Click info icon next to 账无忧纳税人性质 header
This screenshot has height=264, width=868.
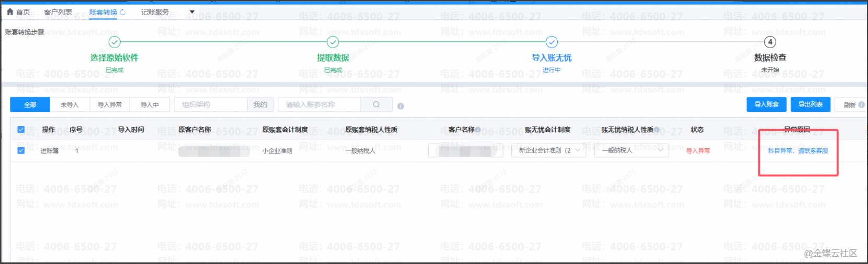pyautogui.click(x=656, y=130)
